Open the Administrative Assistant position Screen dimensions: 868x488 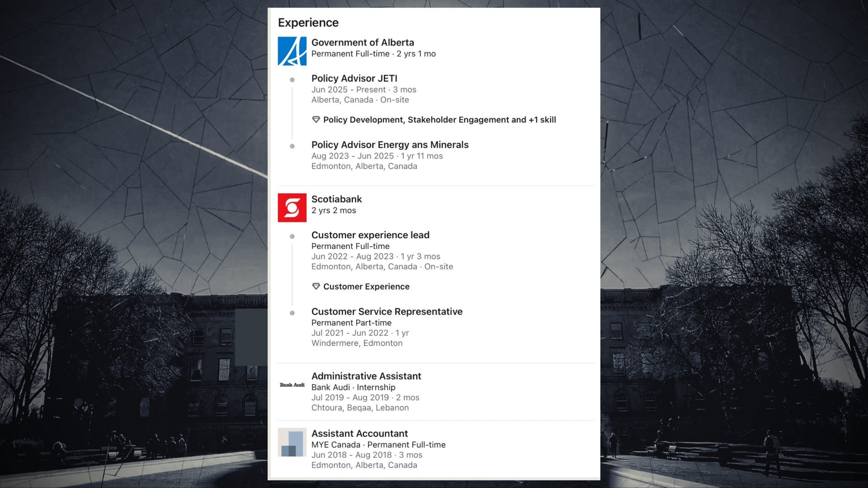(366, 376)
